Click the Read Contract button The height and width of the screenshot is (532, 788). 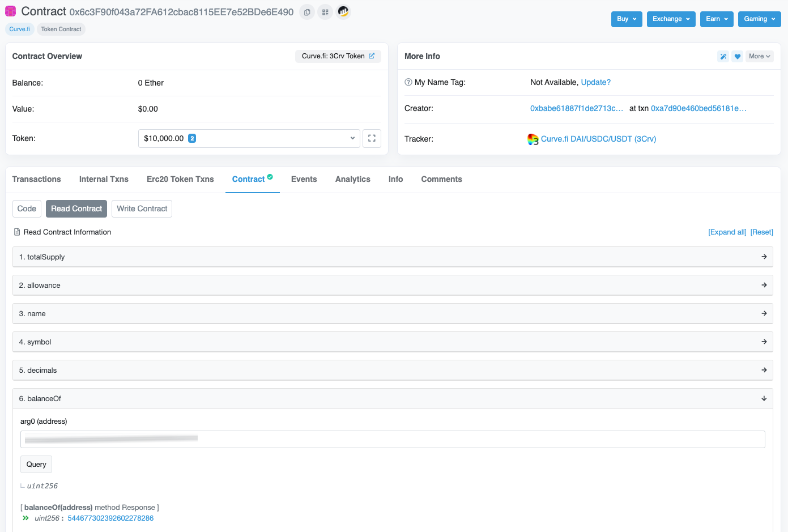(76, 208)
